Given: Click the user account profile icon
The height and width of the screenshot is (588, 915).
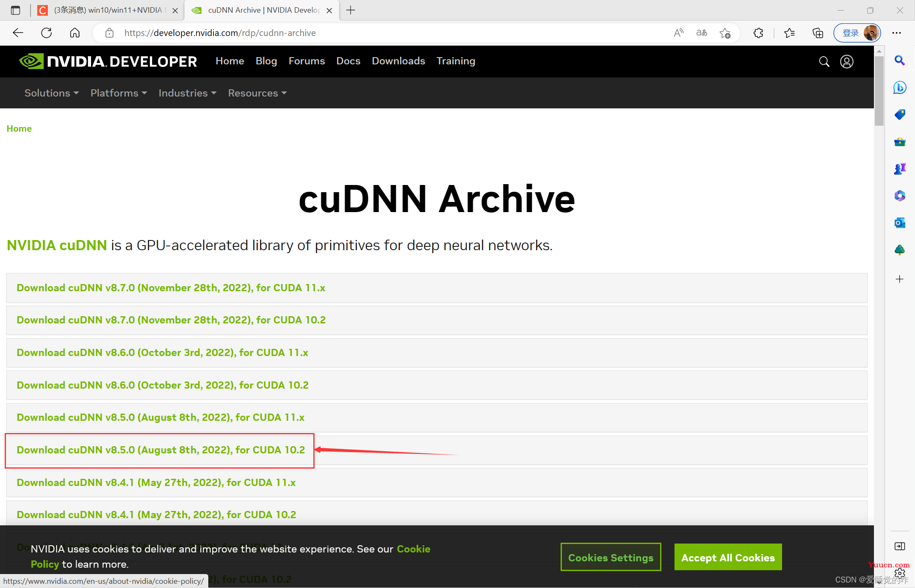Looking at the screenshot, I should [846, 61].
